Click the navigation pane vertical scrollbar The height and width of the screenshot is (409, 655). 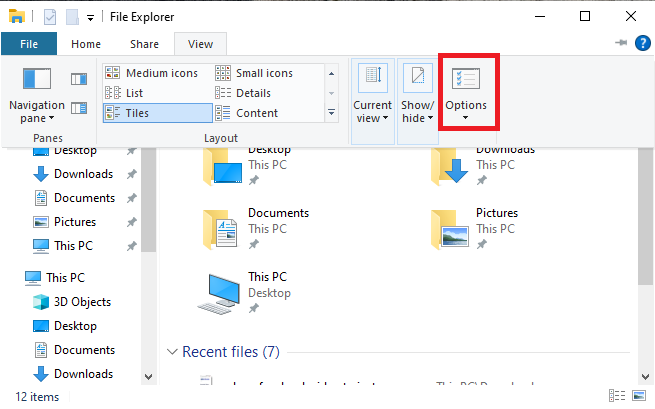click(x=149, y=260)
